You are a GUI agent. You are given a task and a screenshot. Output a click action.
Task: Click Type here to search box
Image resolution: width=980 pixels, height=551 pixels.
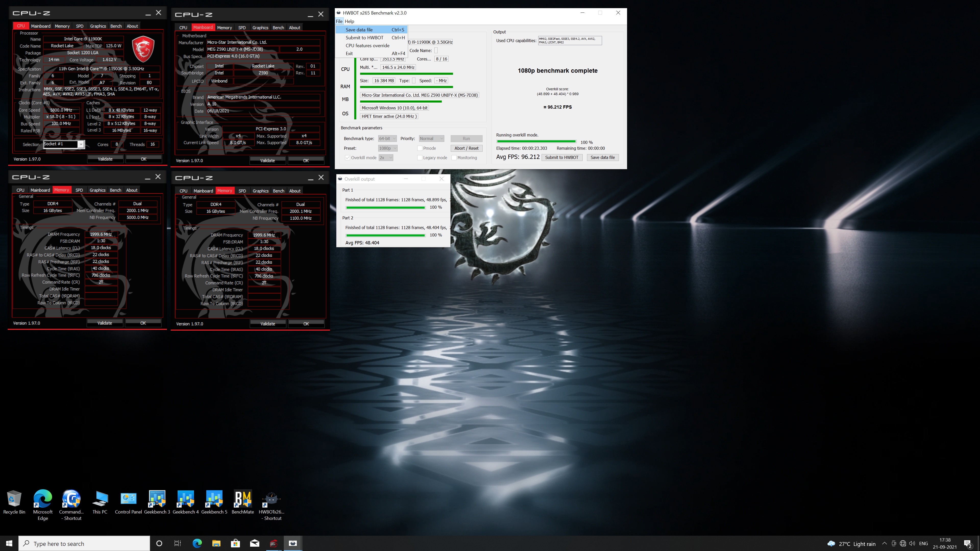pyautogui.click(x=84, y=543)
